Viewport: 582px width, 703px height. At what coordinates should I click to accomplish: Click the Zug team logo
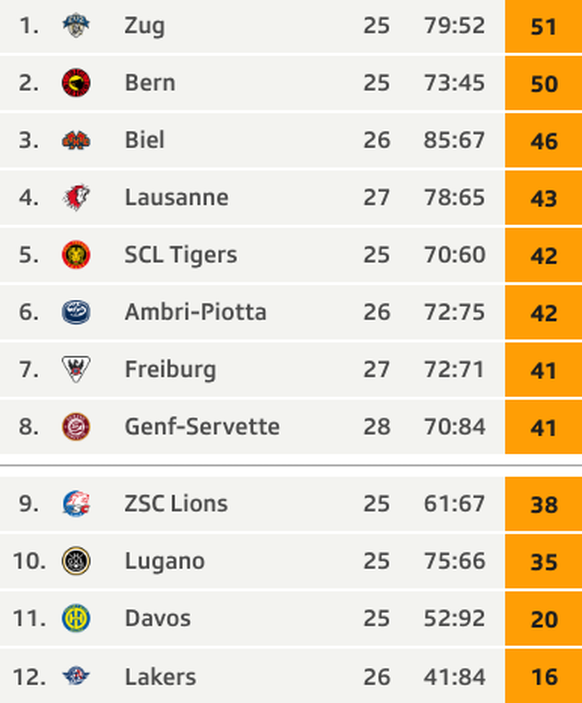click(76, 25)
